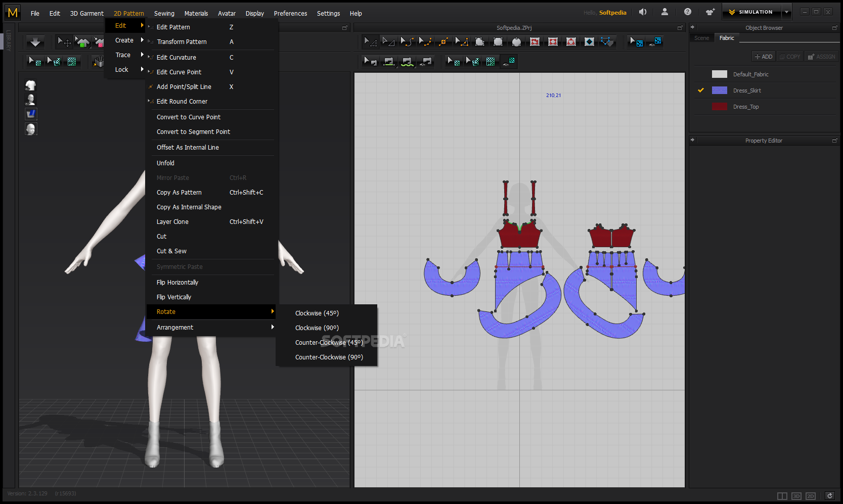Viewport: 843px width, 504px height.
Task: Click the Edit Sewing tool in the 2D toolbar
Action: [x=370, y=61]
